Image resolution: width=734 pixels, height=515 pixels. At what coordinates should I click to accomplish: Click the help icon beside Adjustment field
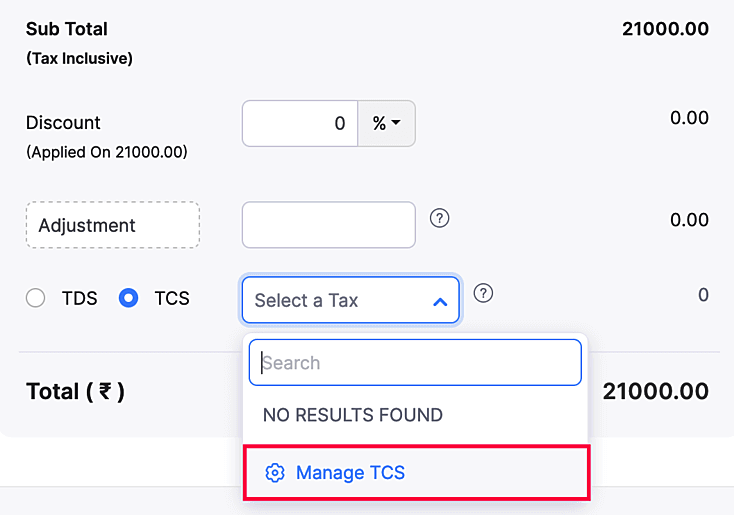439,218
